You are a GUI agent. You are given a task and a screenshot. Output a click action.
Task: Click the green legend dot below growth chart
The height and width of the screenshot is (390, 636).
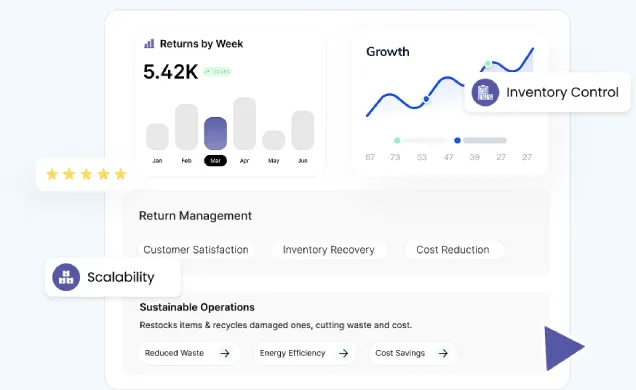(397, 140)
